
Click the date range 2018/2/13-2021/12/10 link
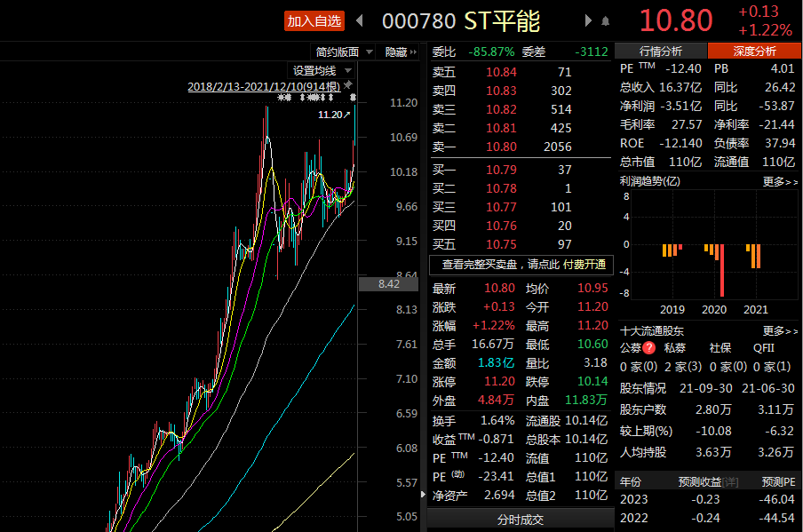pos(264,86)
